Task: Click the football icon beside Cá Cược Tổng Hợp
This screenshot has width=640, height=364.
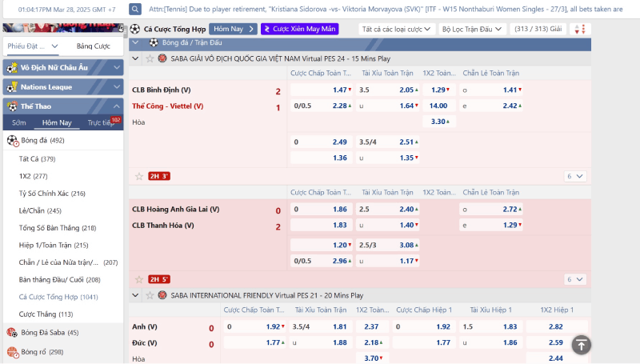Action: [x=134, y=29]
